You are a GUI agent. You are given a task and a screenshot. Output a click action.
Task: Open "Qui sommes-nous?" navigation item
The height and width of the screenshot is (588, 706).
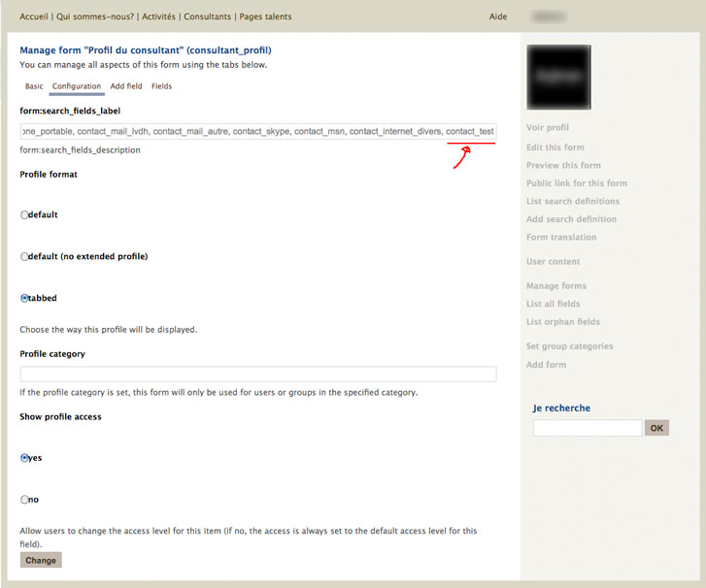[95, 16]
